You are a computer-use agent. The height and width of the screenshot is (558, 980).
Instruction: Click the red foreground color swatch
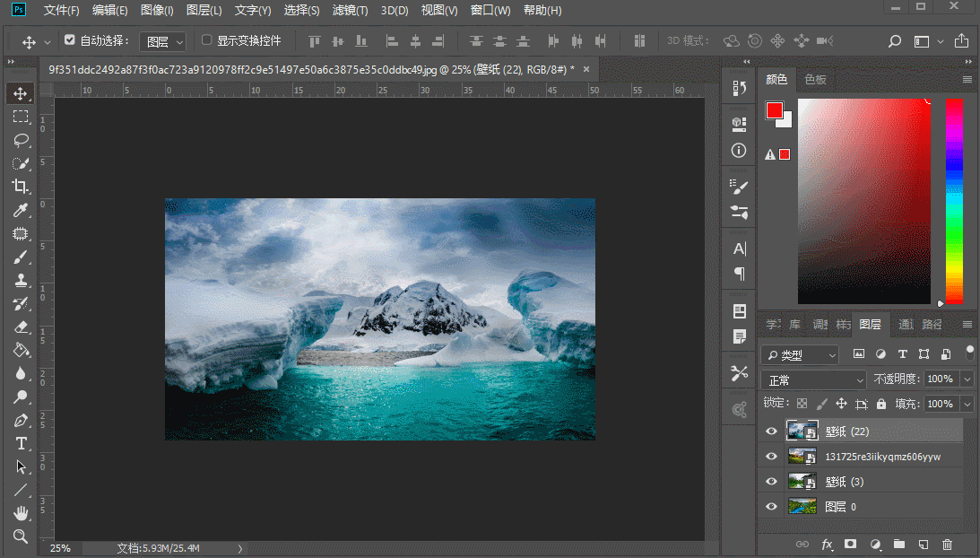coord(775,110)
